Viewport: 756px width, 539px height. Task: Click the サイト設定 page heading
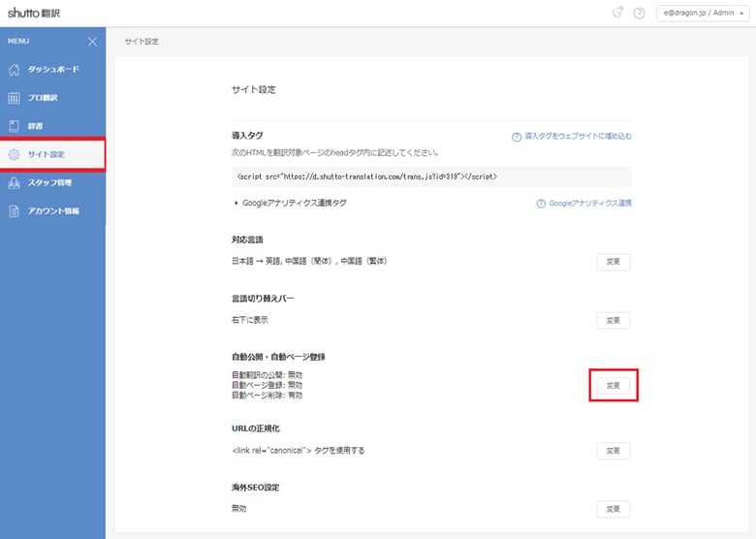254,90
